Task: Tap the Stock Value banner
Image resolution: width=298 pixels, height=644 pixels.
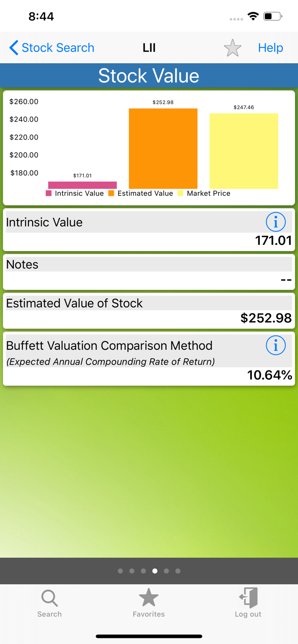Action: [149, 75]
